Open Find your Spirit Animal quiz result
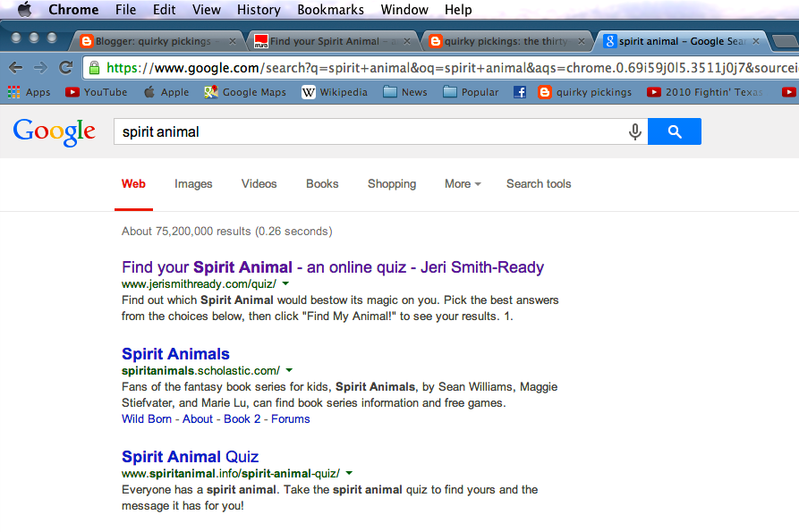This screenshot has height=532, width=799. (x=333, y=266)
